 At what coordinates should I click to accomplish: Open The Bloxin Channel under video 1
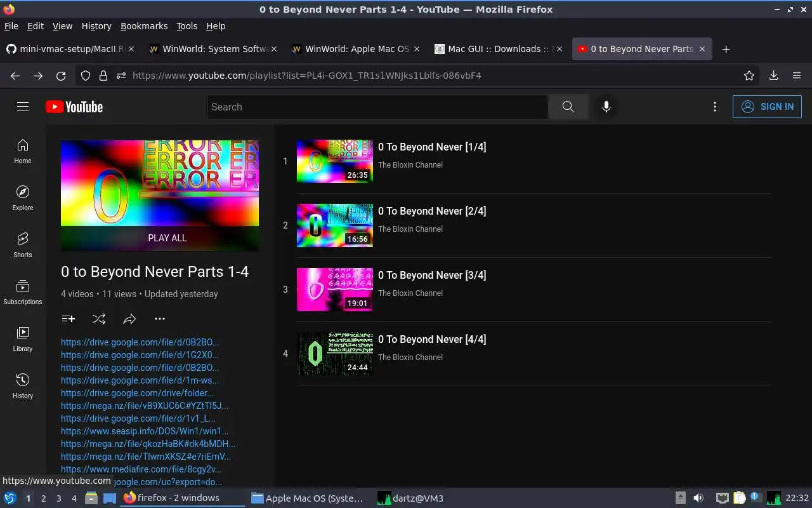click(410, 165)
